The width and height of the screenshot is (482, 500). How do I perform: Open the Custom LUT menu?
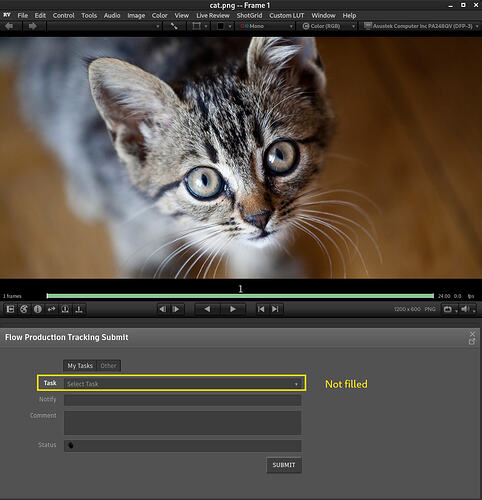click(x=287, y=15)
